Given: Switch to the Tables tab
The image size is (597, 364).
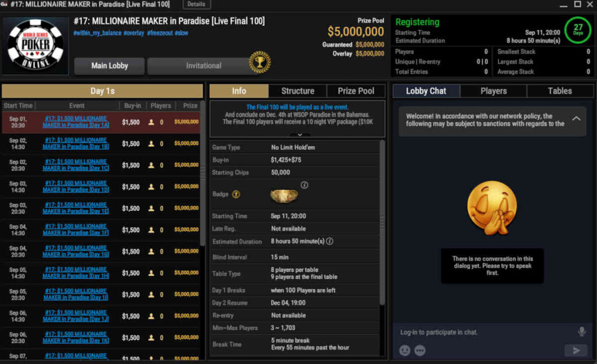Looking at the screenshot, I should click(x=560, y=91).
